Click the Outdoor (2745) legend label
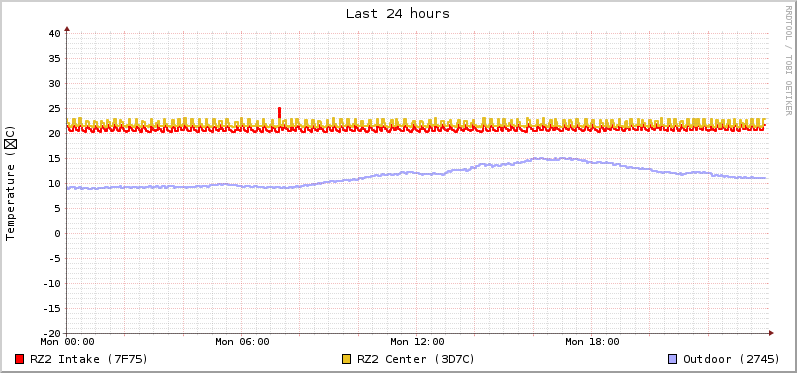The width and height of the screenshot is (797, 373). pyautogui.click(x=731, y=359)
